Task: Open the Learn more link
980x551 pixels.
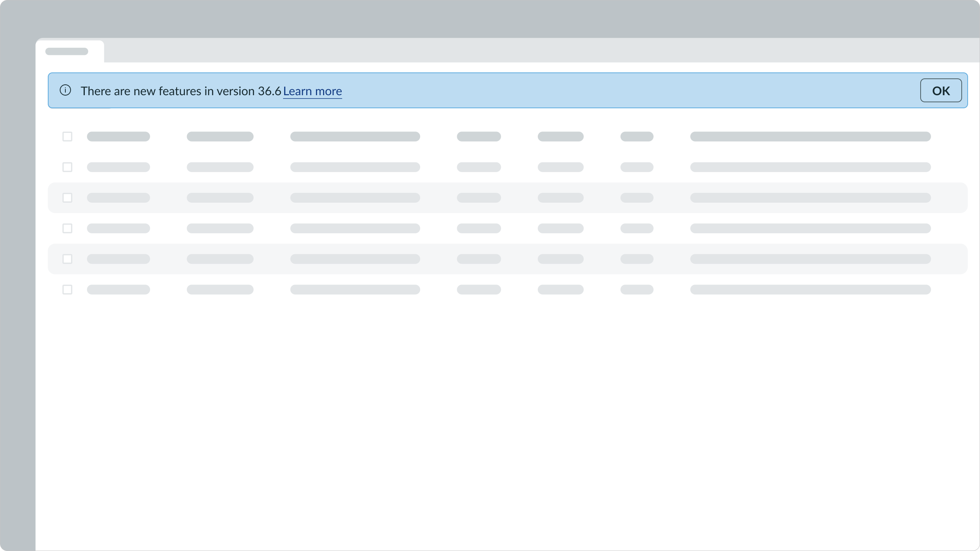Action: click(312, 91)
